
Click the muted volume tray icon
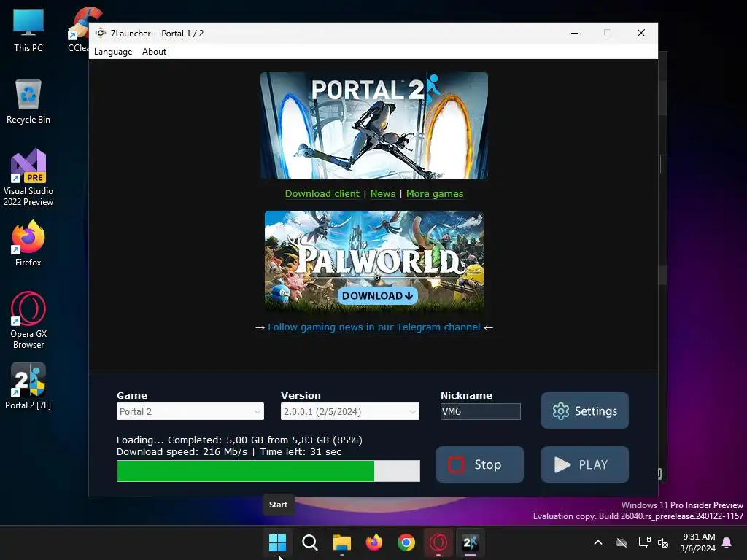663,542
